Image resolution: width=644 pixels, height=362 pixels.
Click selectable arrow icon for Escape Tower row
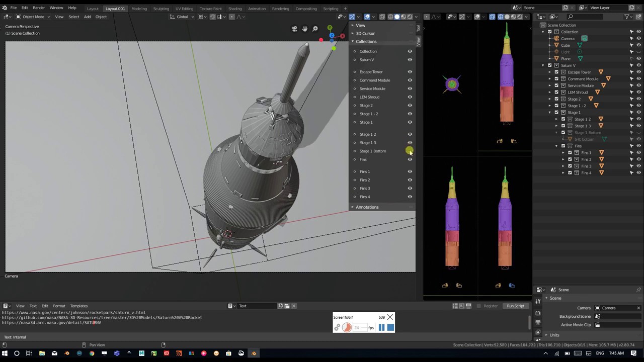pyautogui.click(x=632, y=72)
